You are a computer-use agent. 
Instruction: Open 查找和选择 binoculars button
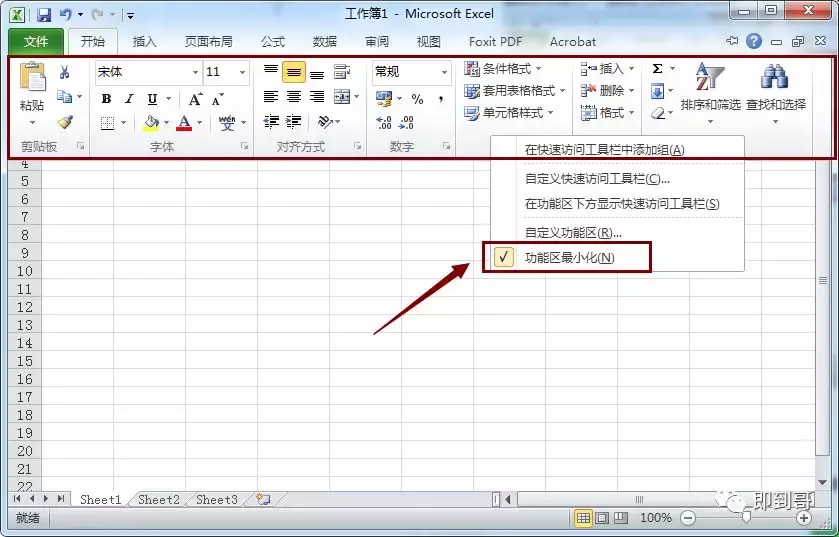click(776, 92)
